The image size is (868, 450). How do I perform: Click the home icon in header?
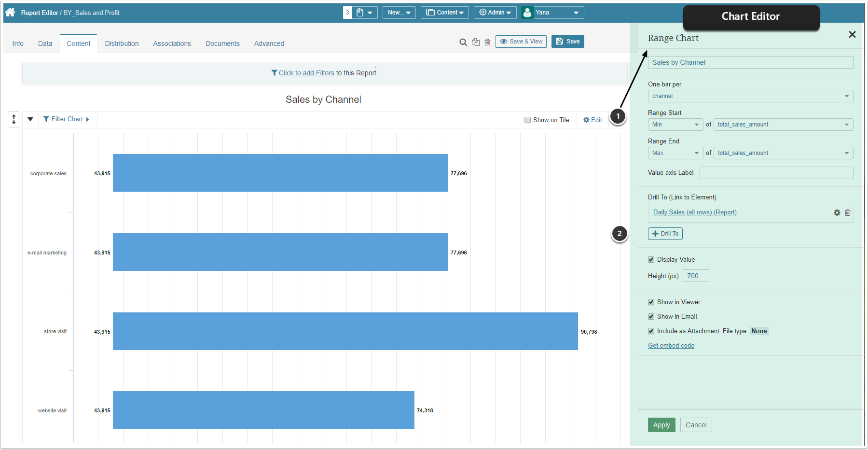click(10, 13)
